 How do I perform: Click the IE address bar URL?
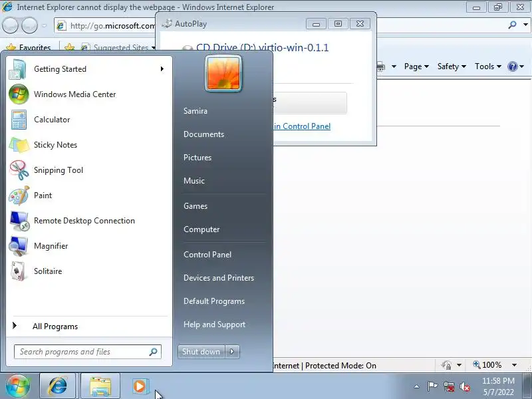[112, 25]
